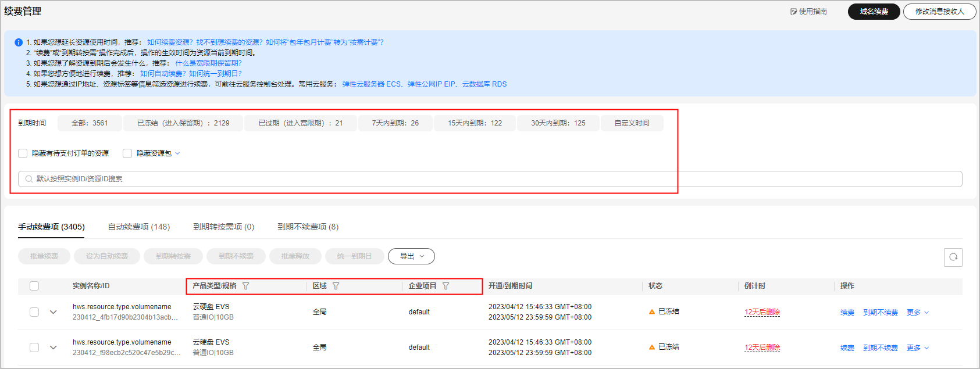
Task: Expand the first resource row chevron
Action: click(x=54, y=312)
